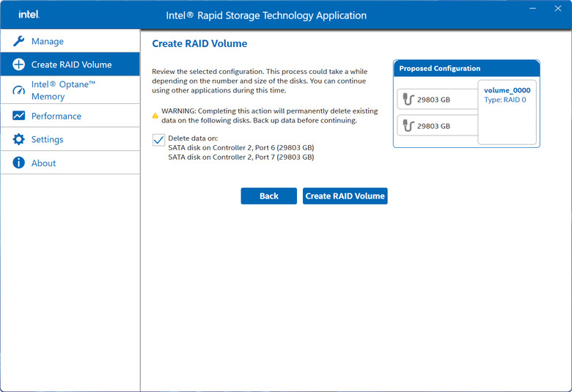Click the Intel logo in header
The image size is (572, 392).
29,14
